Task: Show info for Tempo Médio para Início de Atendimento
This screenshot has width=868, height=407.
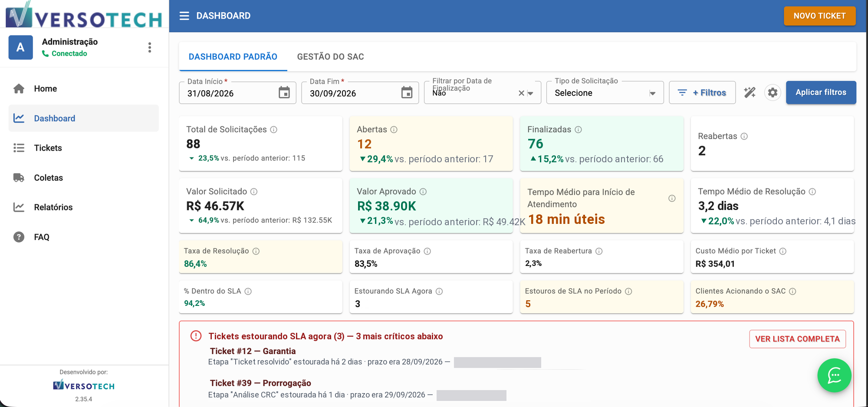Action: (672, 198)
